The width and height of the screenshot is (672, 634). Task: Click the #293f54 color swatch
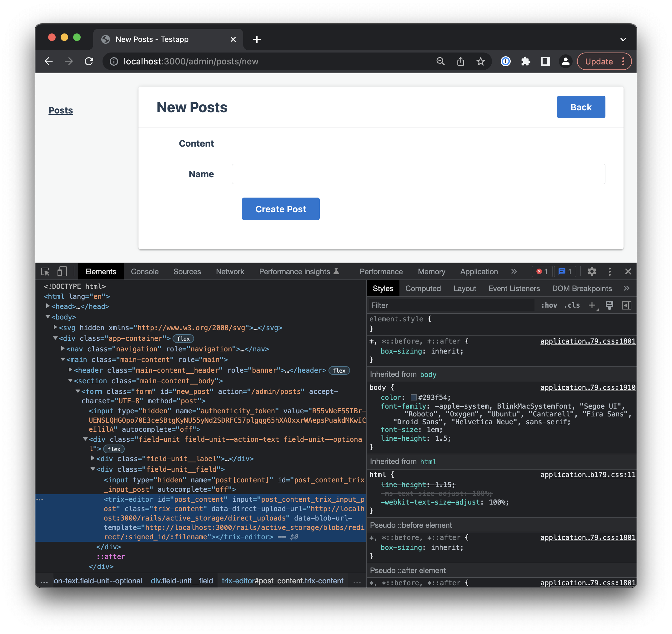414,397
